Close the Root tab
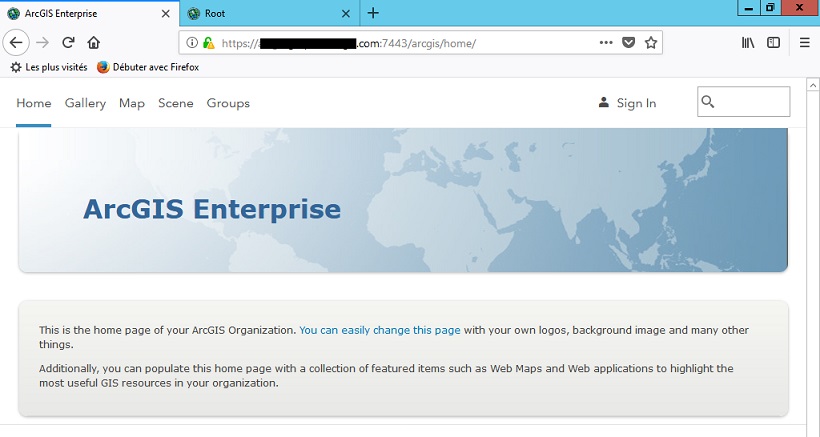 (346, 14)
